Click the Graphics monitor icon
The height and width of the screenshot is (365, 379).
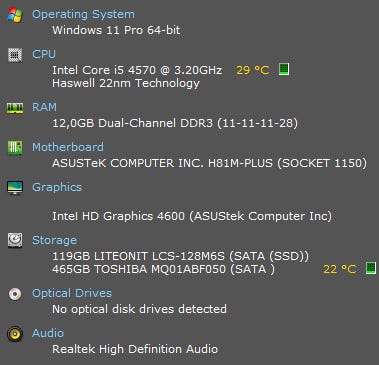click(x=15, y=188)
